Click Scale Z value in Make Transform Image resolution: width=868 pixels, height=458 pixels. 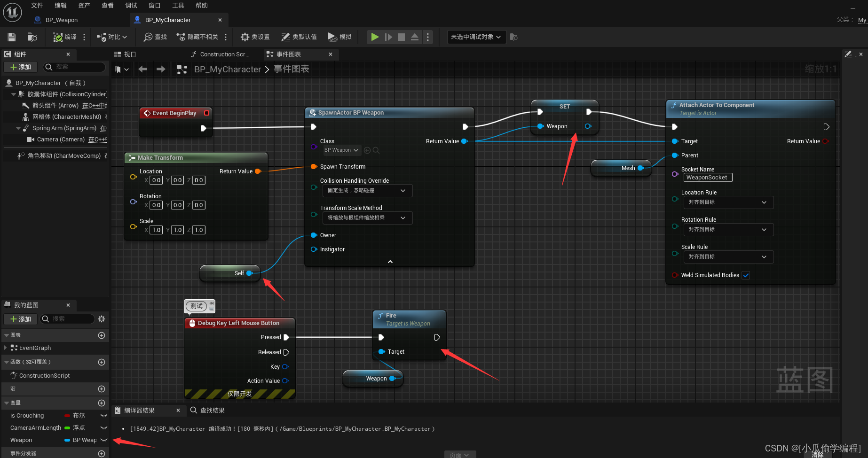pos(199,230)
